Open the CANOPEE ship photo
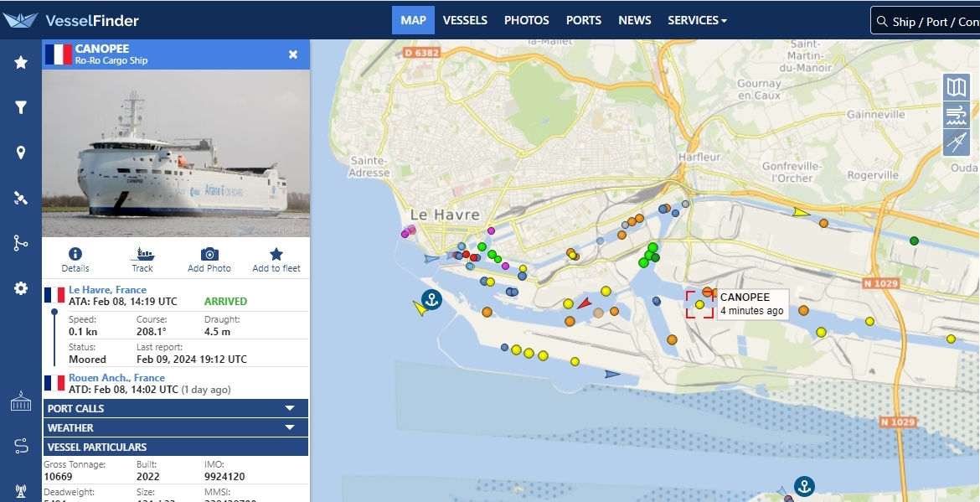The image size is (980, 502). pos(176,153)
